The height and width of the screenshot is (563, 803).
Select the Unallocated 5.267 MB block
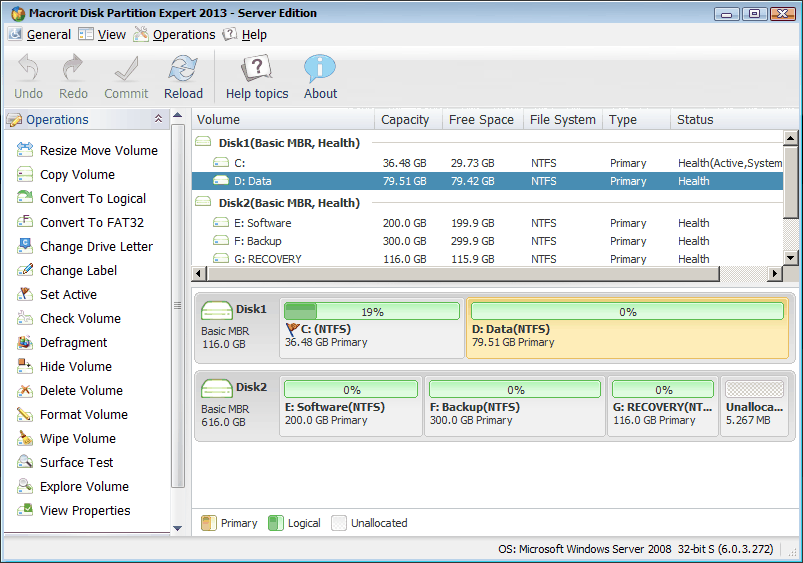tap(754, 406)
